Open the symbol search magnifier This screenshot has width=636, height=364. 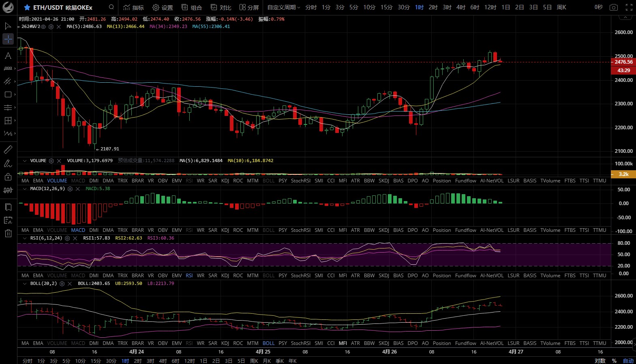[111, 7]
